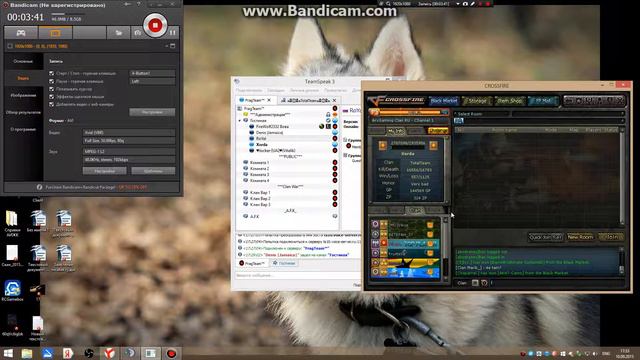This screenshot has width=640, height=360.
Task: Open Black Market in Crossfire
Action: click(444, 100)
